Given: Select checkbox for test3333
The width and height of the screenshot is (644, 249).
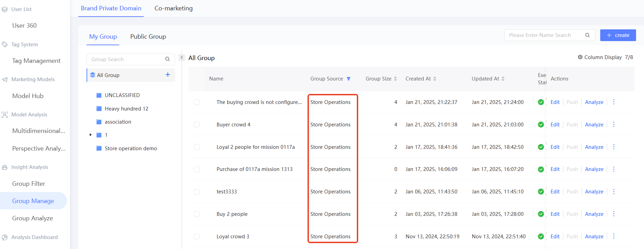Looking at the screenshot, I should point(197,192).
